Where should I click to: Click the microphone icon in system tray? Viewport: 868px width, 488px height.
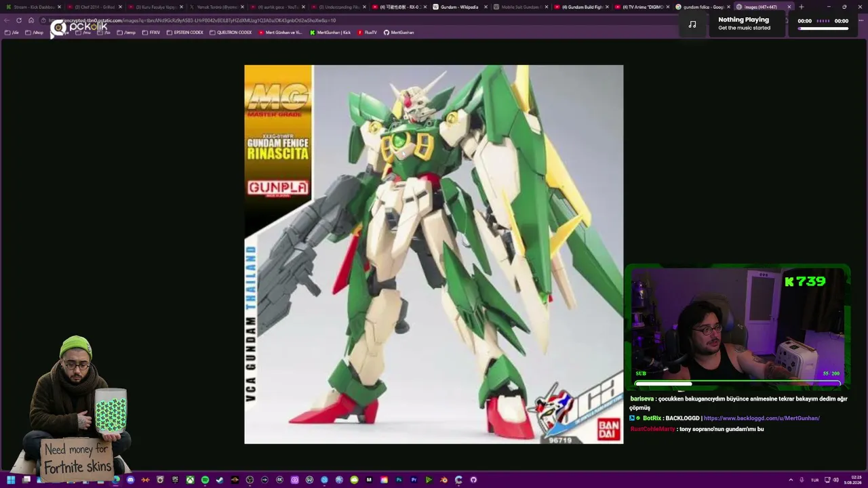pos(802,480)
